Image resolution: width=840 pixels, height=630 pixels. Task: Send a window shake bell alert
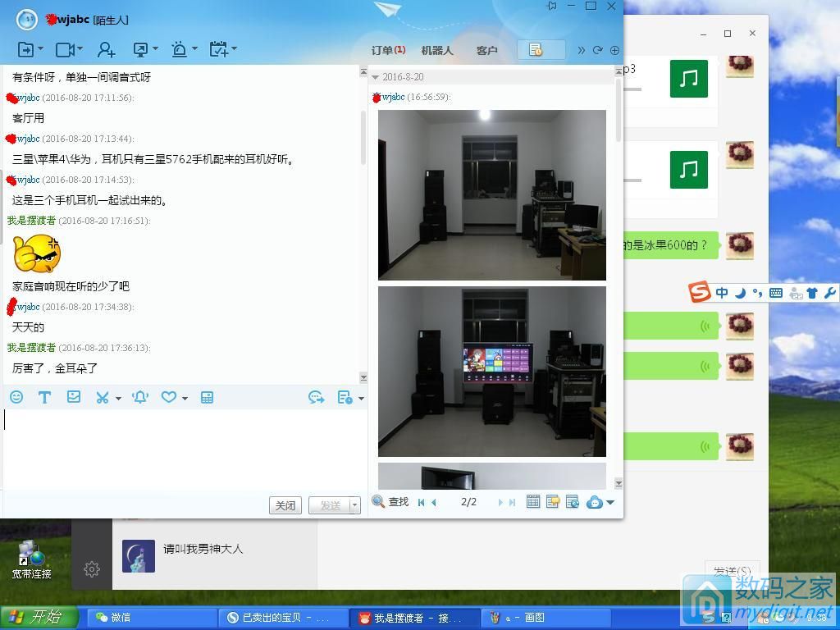[140, 397]
